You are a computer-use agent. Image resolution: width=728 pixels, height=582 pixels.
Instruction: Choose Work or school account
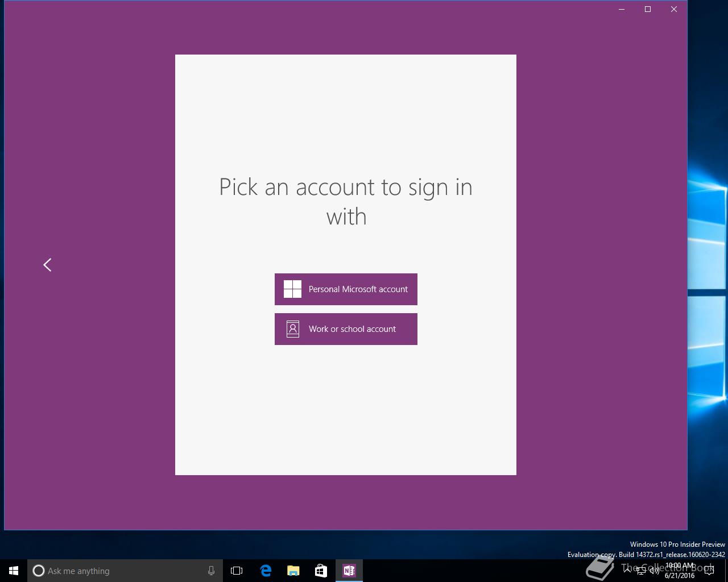[x=346, y=329]
